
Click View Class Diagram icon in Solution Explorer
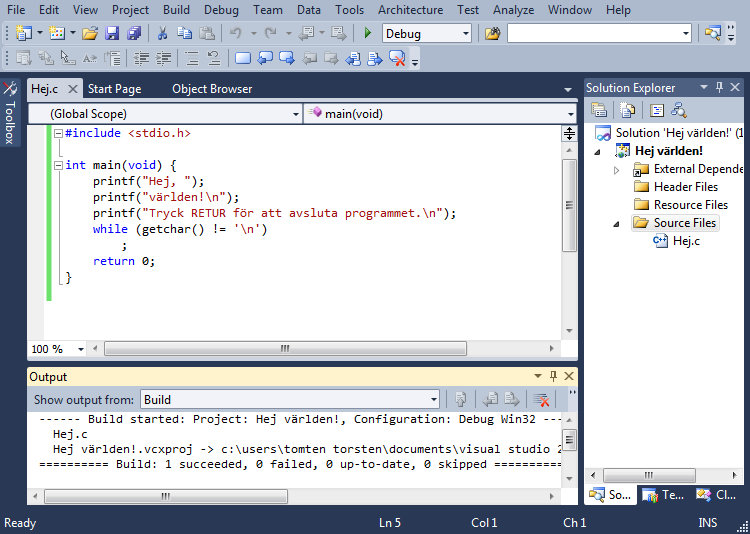tap(679, 110)
